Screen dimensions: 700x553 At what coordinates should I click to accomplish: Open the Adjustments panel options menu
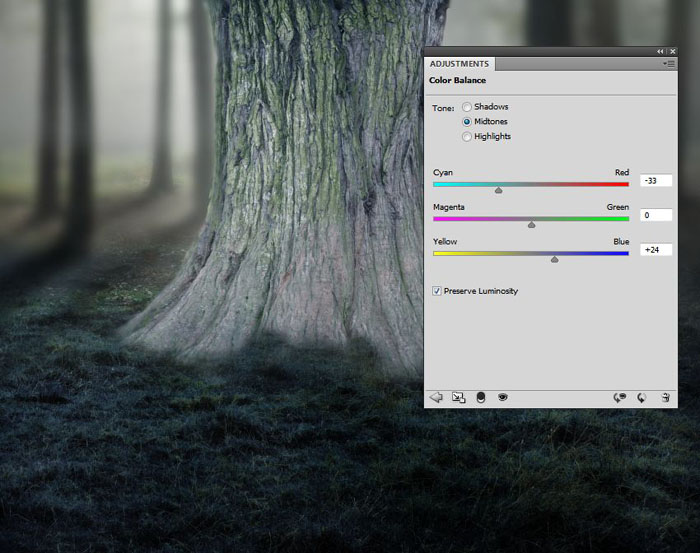pos(668,63)
